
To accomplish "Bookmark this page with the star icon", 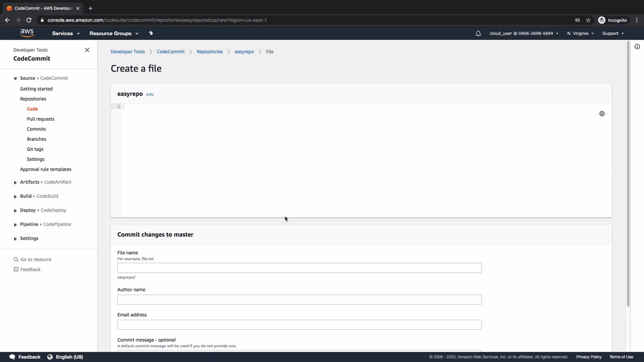I will tap(588, 20).
